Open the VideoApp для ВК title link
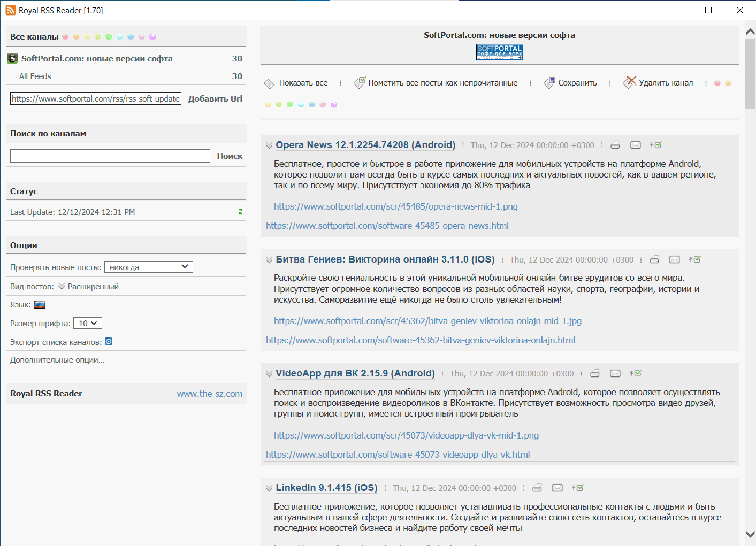The image size is (756, 546). pos(355,373)
